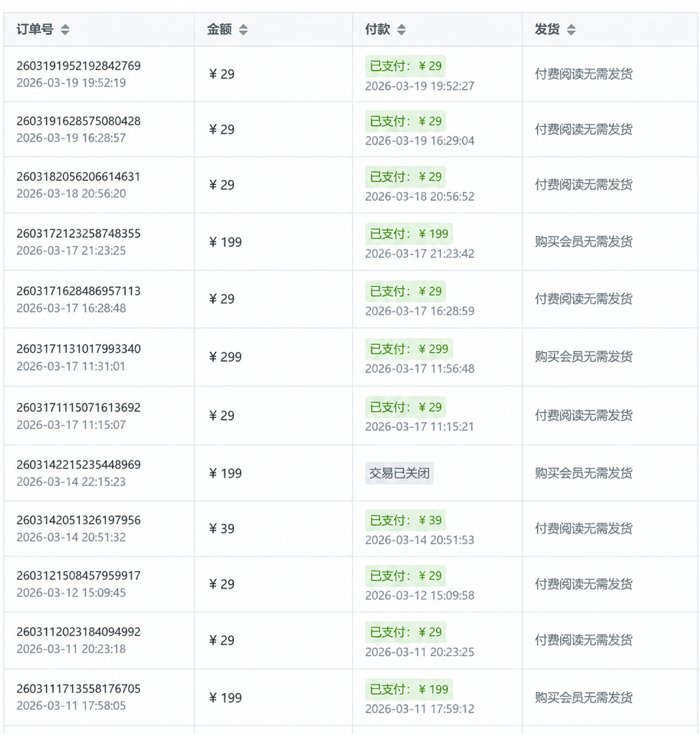Click 购买会员无需发货 for order 2603142215235448969

[584, 473]
